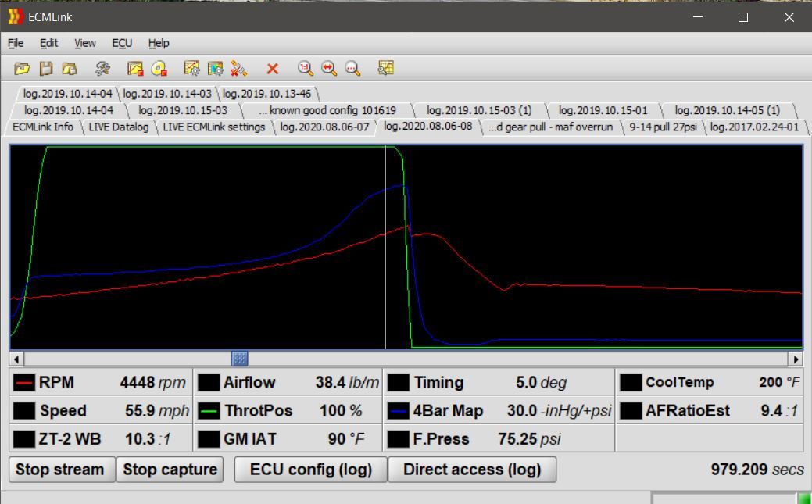
Task: Switch to the ECMLink Info tab
Action: (43, 127)
